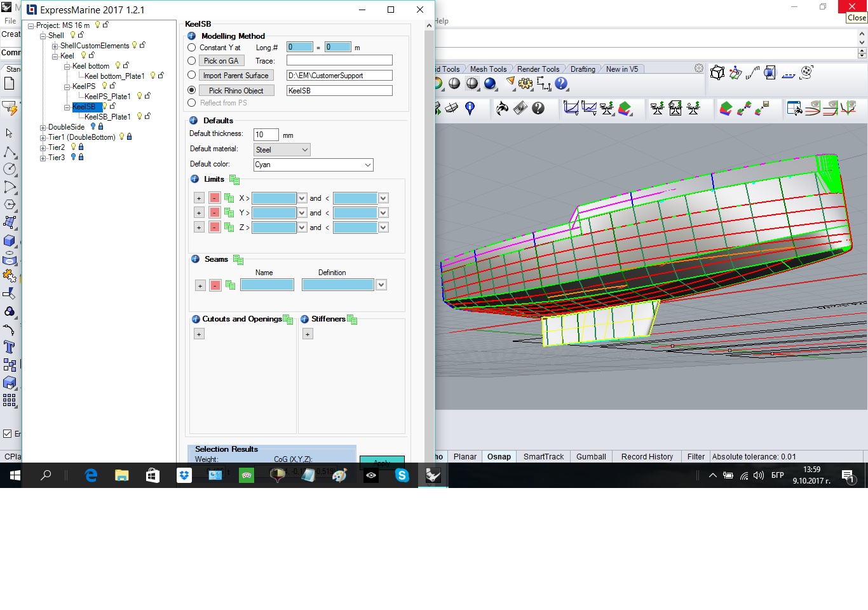
Task: Open the Drafting toolbar tab
Action: pos(583,69)
